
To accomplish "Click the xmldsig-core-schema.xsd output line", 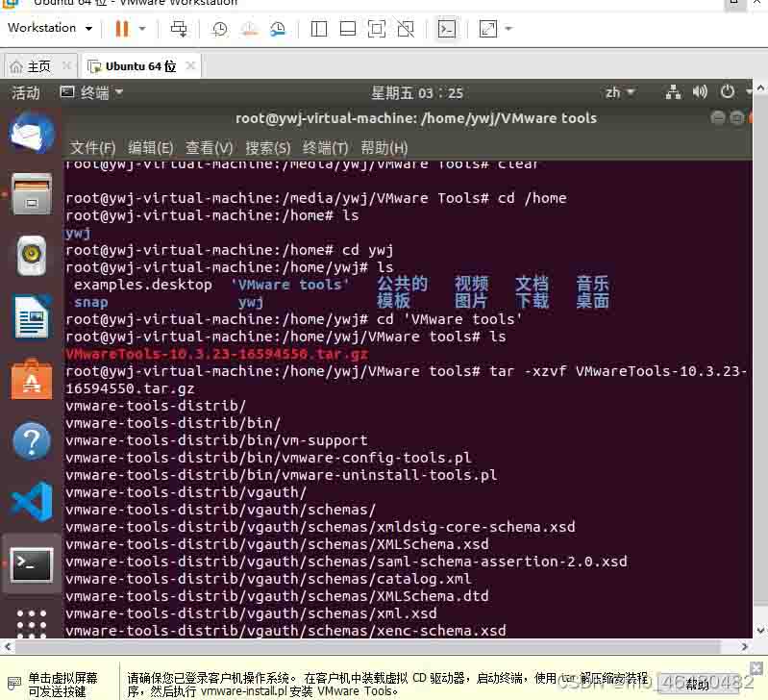I will pyautogui.click(x=320, y=527).
